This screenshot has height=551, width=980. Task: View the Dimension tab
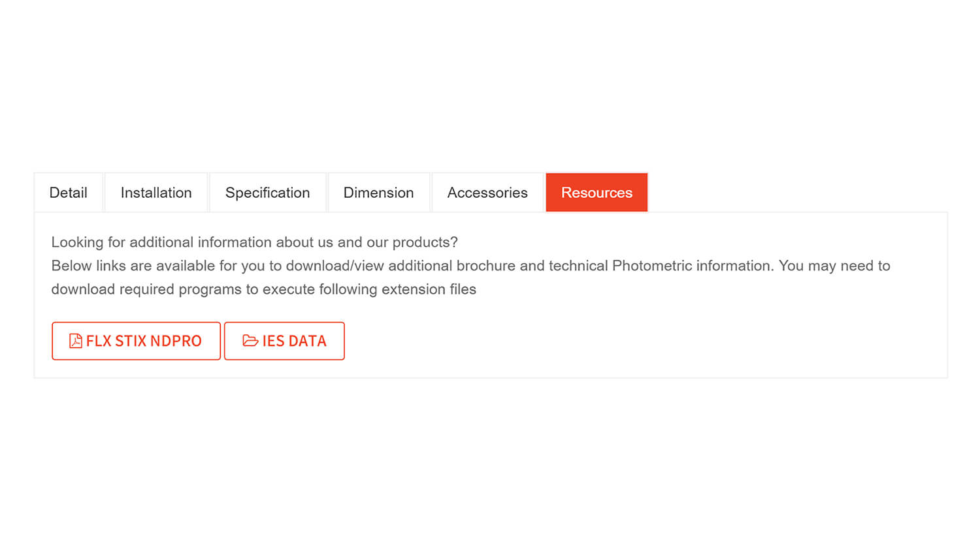pos(379,193)
